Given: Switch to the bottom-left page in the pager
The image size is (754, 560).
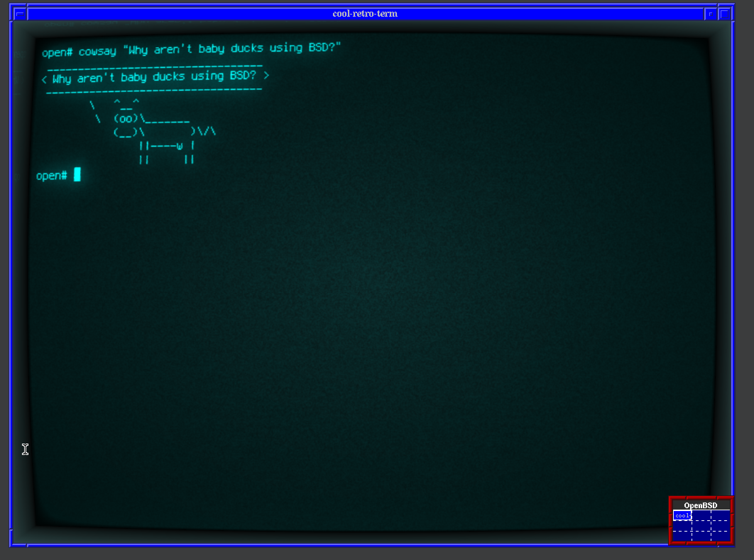Looking at the screenshot, I should pos(682,536).
